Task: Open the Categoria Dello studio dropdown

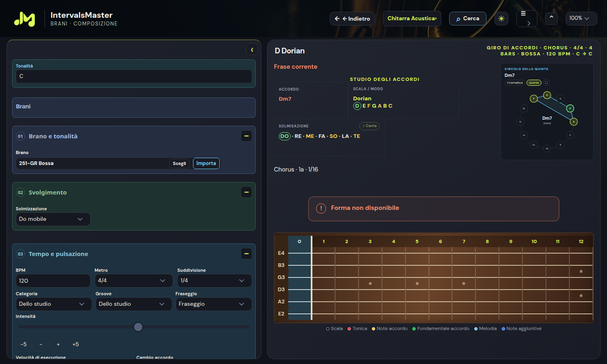Action: [54, 304]
